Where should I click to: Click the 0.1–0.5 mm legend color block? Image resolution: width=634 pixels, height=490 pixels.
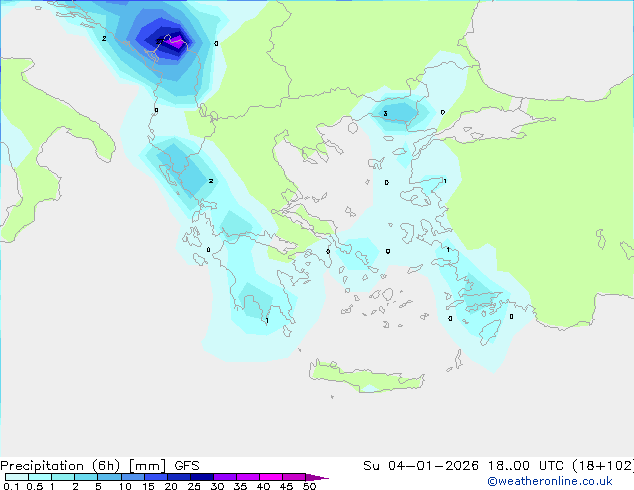pyautogui.click(x=17, y=477)
